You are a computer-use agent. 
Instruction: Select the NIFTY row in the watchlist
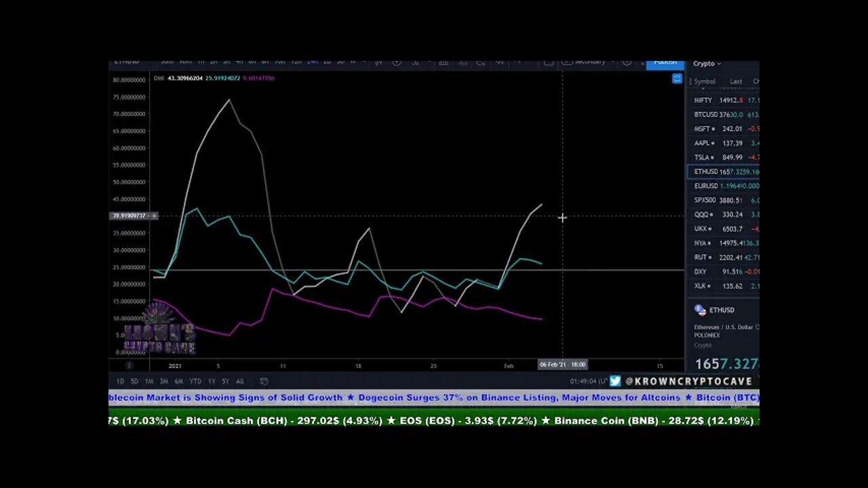point(723,100)
